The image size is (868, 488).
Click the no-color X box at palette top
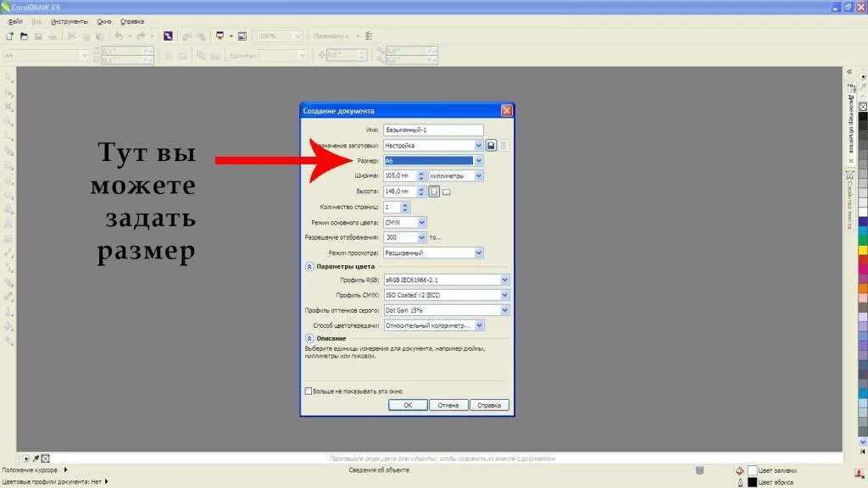point(863,106)
